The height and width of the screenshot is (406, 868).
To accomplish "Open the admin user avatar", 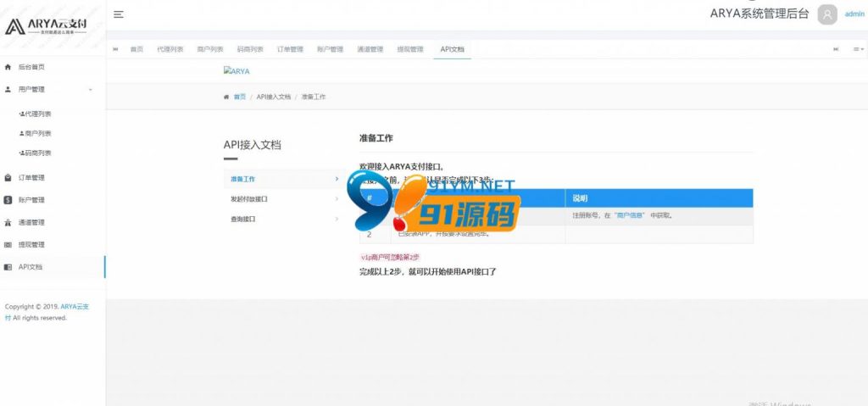I will [827, 14].
